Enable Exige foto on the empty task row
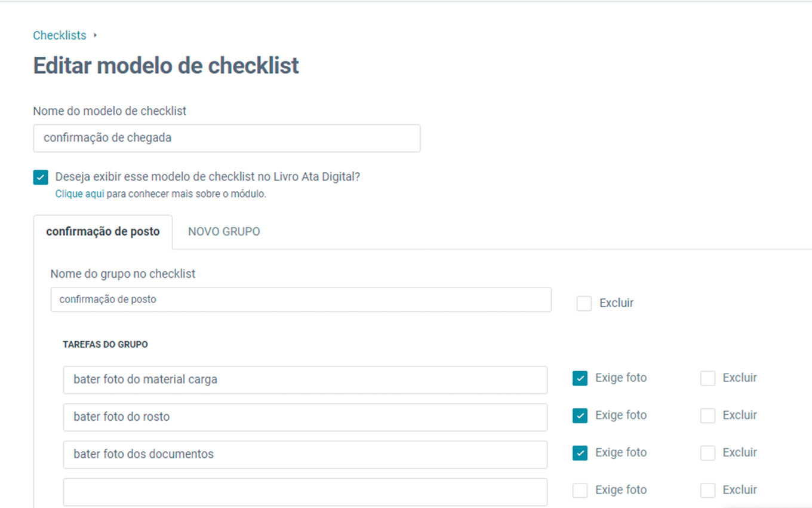Viewport: 812px width, 508px height. click(580, 491)
